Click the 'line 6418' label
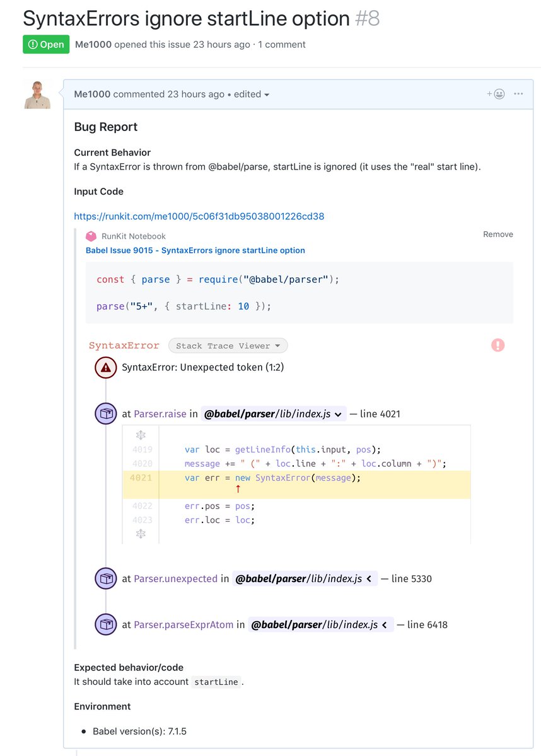541x756 pixels. click(428, 625)
